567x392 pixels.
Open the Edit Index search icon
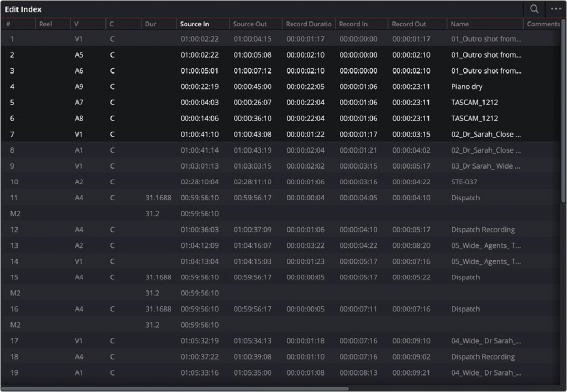[x=534, y=9]
